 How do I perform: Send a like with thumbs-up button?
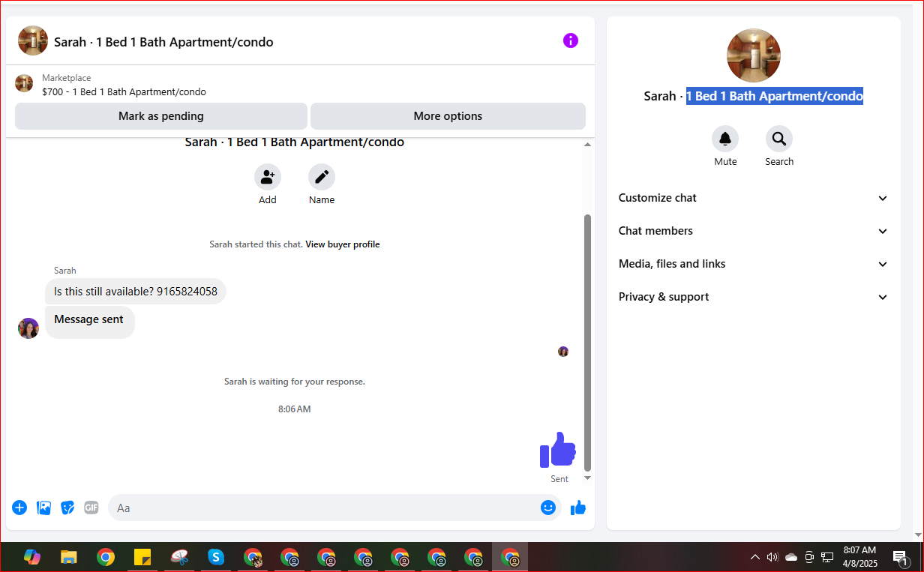point(577,508)
